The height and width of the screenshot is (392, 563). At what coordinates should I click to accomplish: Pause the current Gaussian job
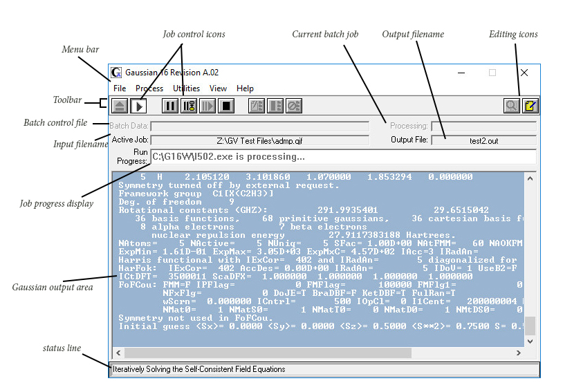click(x=169, y=106)
